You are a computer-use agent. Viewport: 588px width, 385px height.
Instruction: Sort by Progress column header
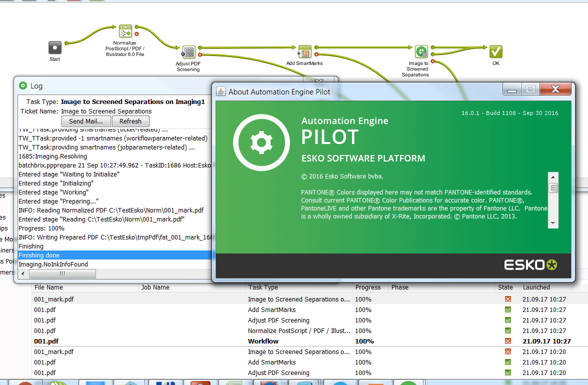(368, 287)
